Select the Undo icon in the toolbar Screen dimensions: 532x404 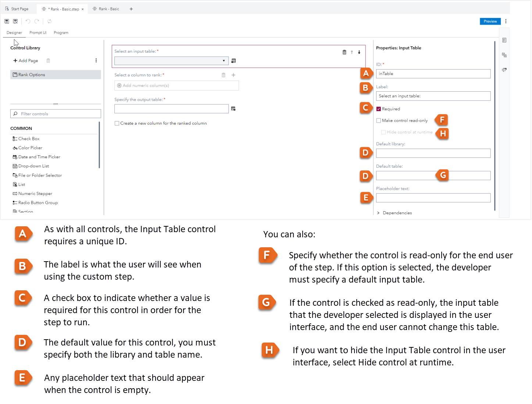[28, 21]
